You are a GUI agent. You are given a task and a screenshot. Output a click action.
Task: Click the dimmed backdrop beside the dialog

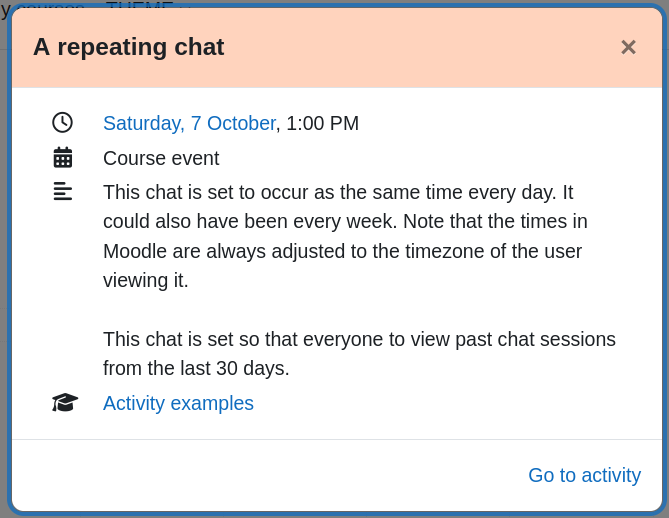click(x=4, y=256)
